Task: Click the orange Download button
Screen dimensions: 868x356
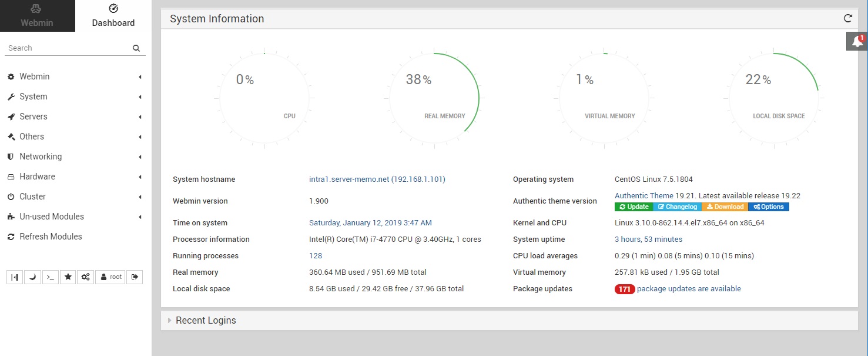Action: [725, 207]
